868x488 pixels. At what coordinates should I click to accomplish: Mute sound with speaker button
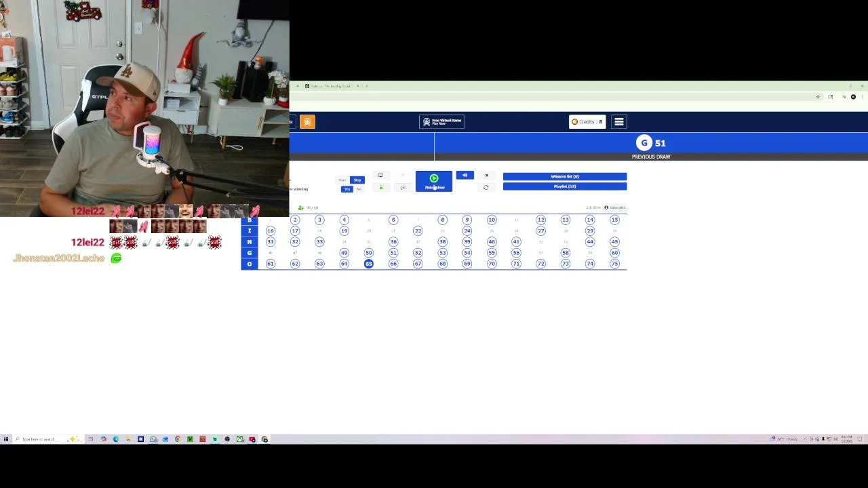(x=465, y=176)
